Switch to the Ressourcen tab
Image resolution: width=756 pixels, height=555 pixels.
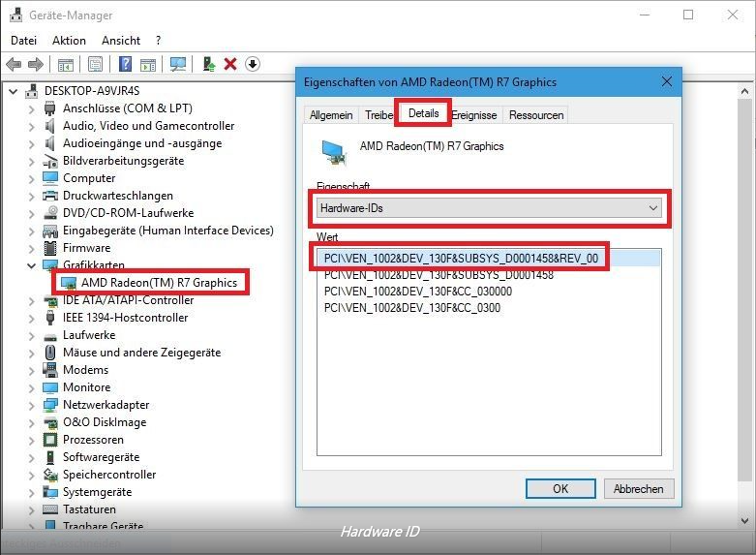(x=536, y=115)
